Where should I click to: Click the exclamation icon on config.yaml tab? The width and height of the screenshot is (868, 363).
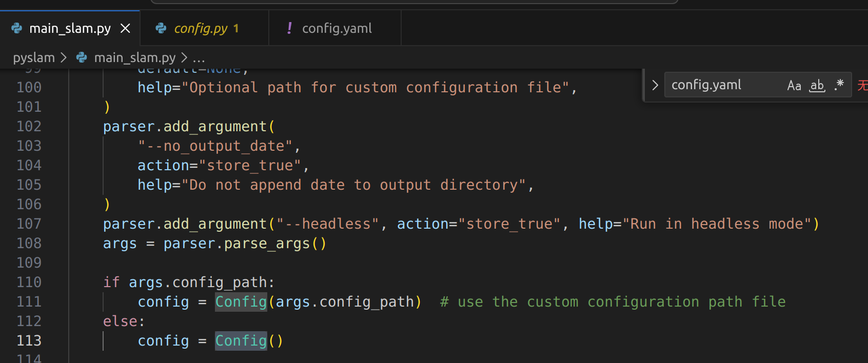[289, 28]
